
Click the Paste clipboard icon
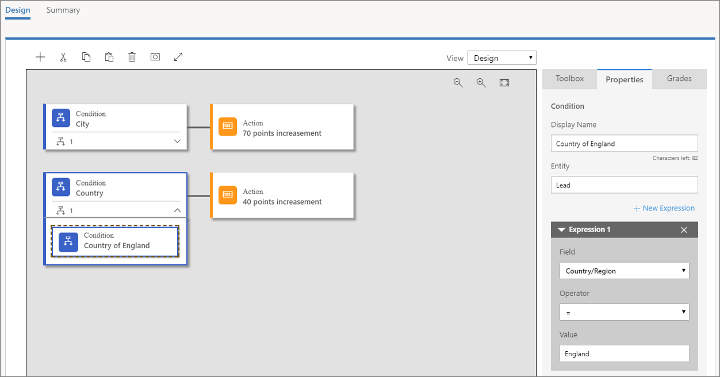pos(109,57)
